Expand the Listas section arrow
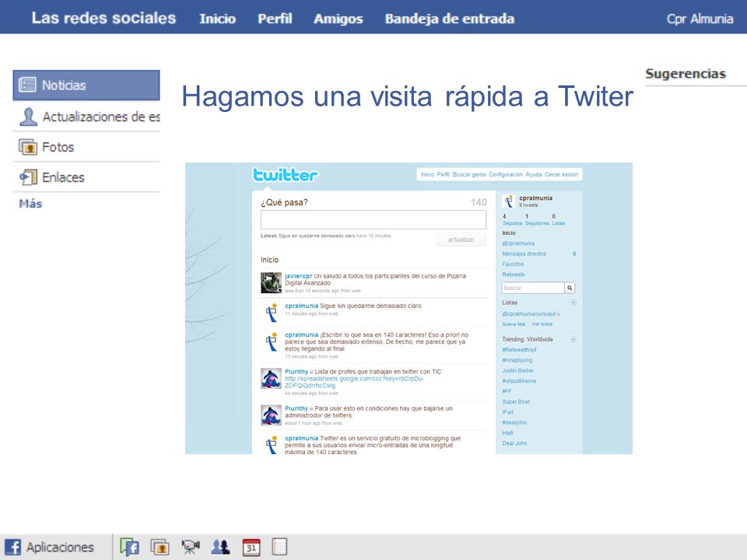 [x=573, y=303]
